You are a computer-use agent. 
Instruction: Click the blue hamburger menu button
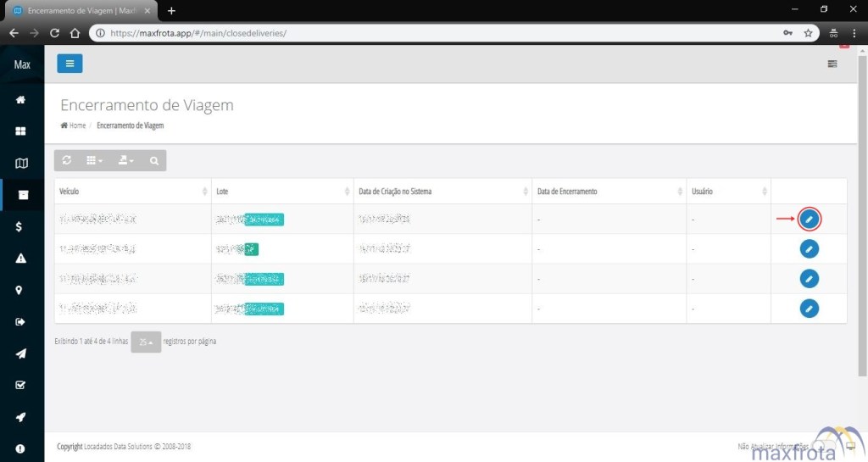pyautogui.click(x=70, y=64)
